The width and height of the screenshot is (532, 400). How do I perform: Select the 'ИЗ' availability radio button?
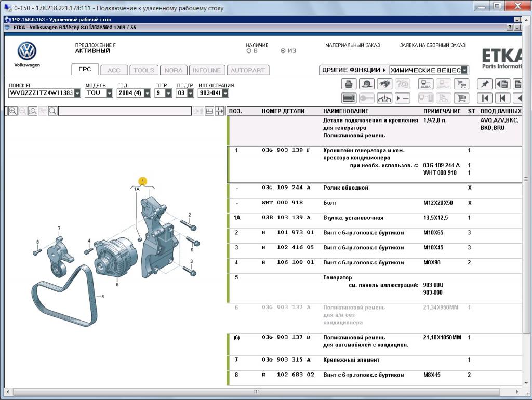click(283, 51)
